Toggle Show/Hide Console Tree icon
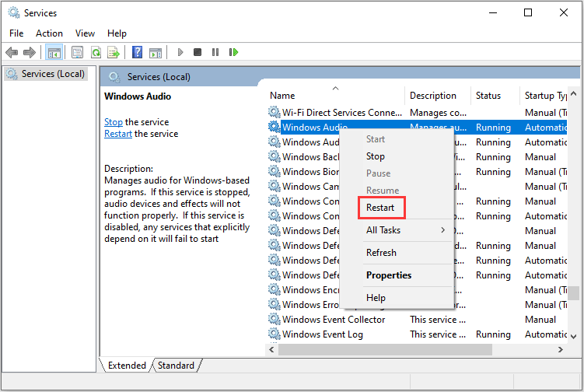Screen dimensions: 584x392 (x=54, y=52)
